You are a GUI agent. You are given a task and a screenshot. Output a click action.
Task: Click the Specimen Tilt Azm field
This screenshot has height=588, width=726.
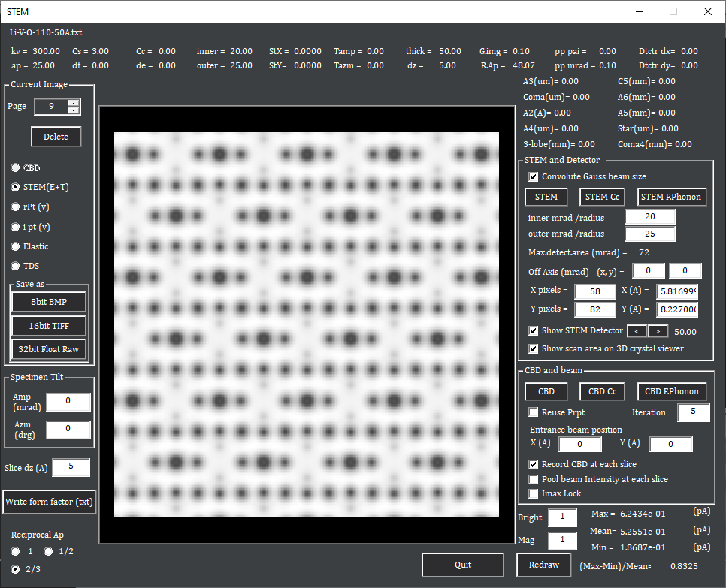coord(68,430)
